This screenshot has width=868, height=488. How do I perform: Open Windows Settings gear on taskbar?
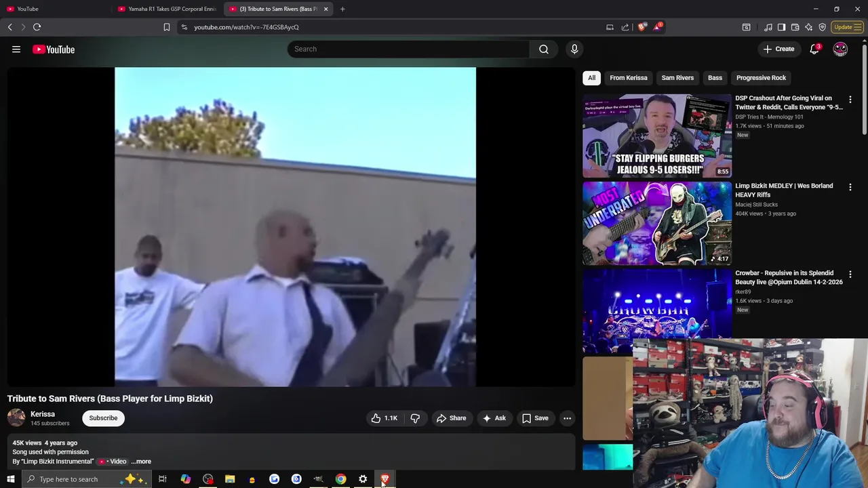click(x=363, y=479)
